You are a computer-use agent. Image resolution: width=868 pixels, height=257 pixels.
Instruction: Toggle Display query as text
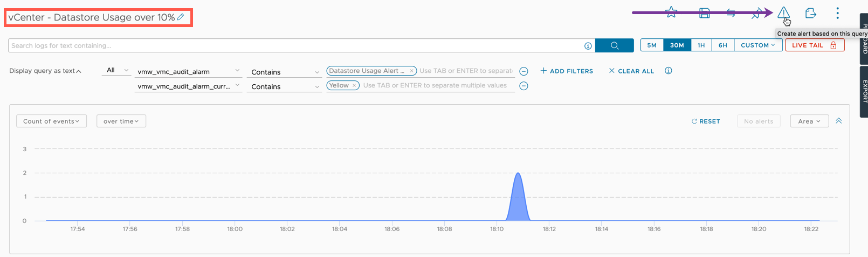tap(45, 71)
